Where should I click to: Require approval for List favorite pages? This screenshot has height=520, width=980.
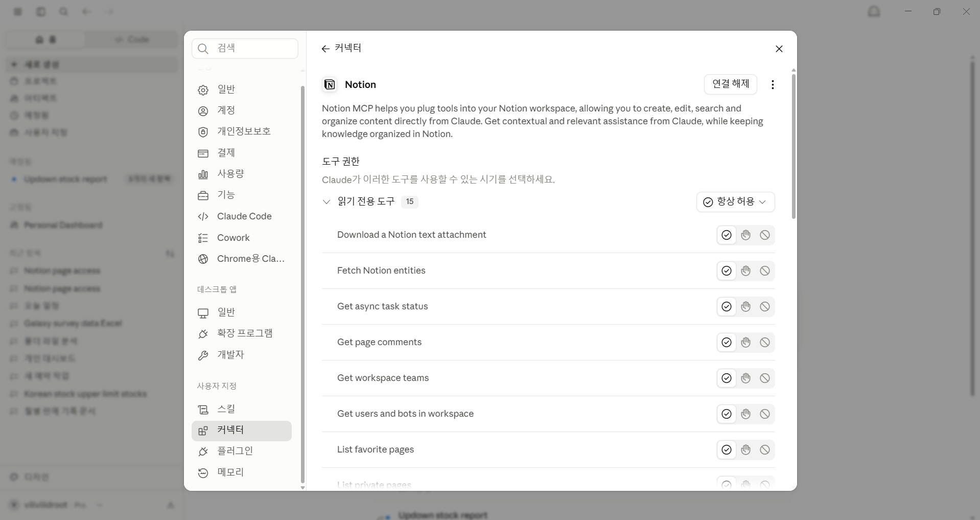click(746, 450)
